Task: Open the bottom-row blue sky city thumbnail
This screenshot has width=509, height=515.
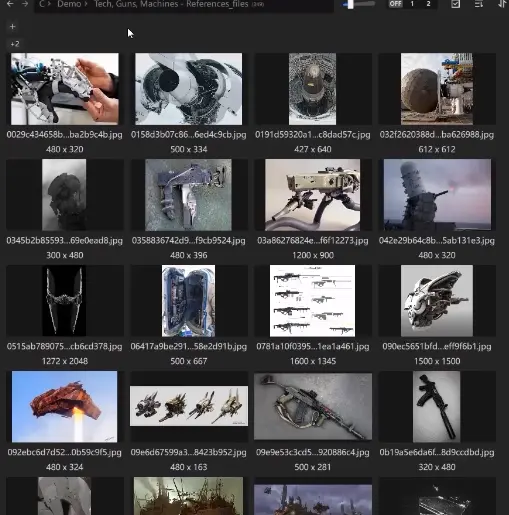Action: coord(313,500)
